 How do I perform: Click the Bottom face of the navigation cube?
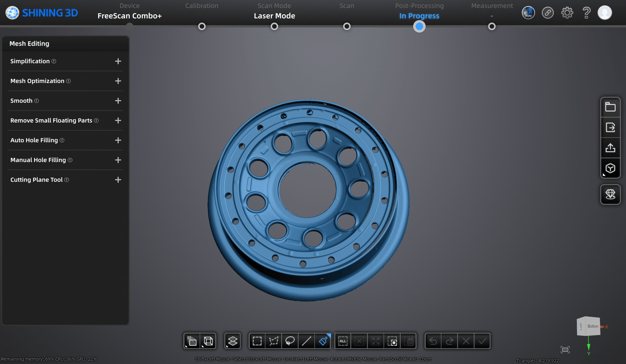click(593, 326)
